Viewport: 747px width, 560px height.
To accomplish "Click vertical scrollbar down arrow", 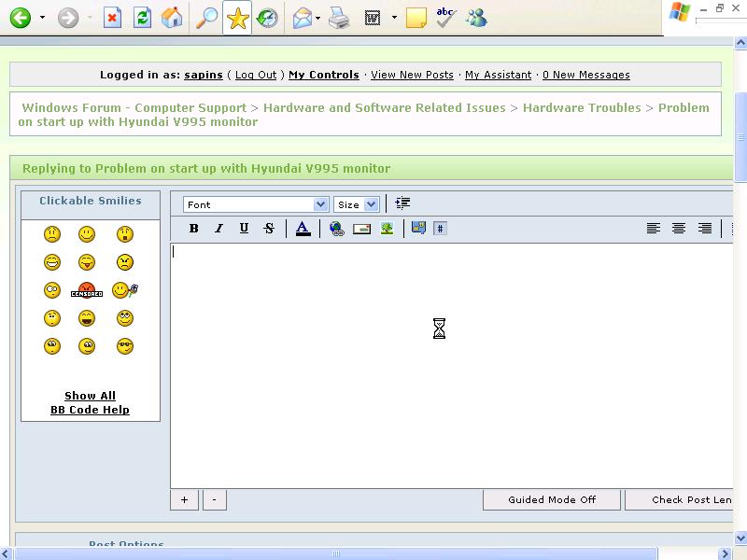I will [740, 539].
